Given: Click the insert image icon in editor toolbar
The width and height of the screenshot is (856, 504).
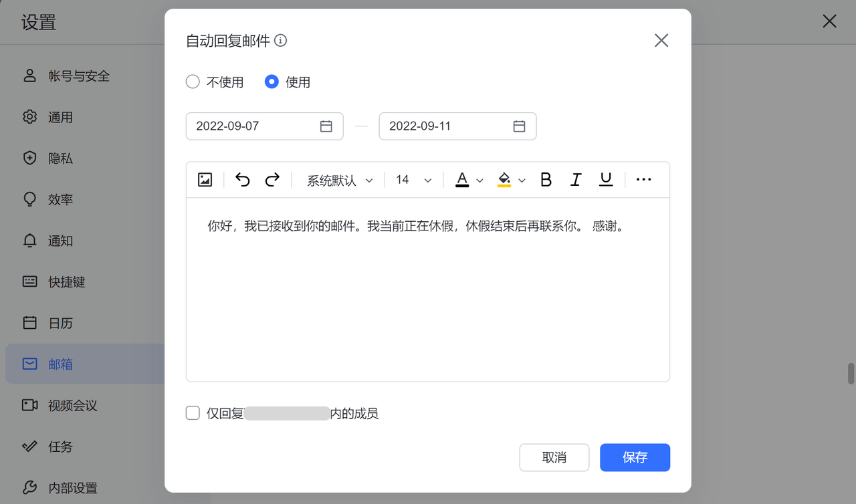Looking at the screenshot, I should [205, 179].
